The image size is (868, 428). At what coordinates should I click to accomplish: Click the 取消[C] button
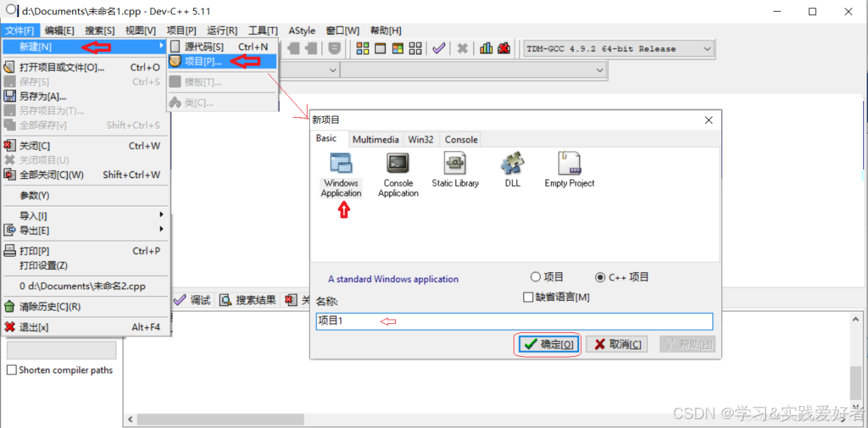tap(617, 344)
